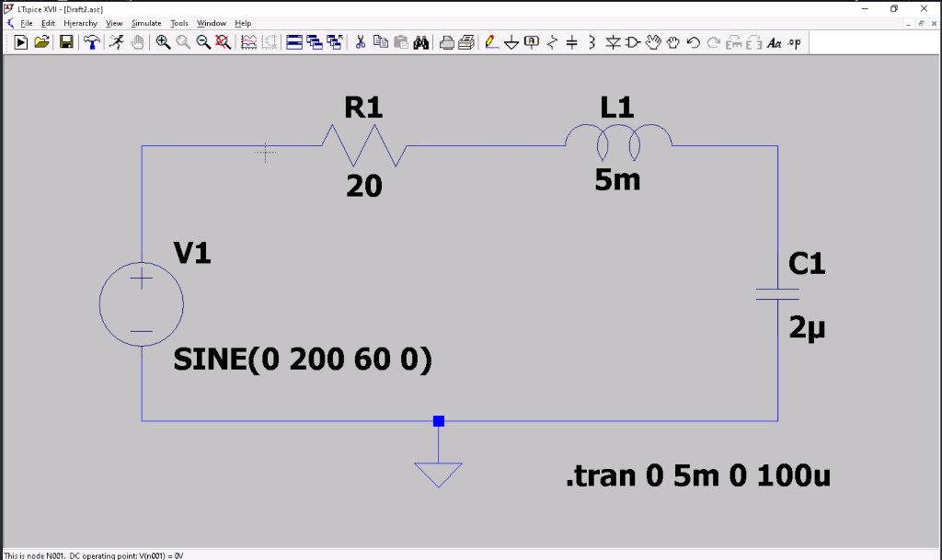The image size is (942, 560).
Task: Open the Edit menu
Action: click(x=47, y=23)
